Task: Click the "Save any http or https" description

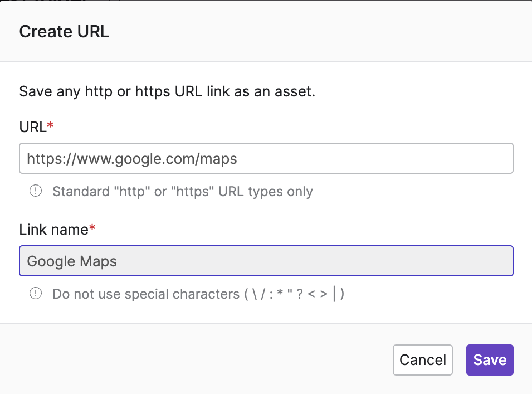Action: (167, 91)
